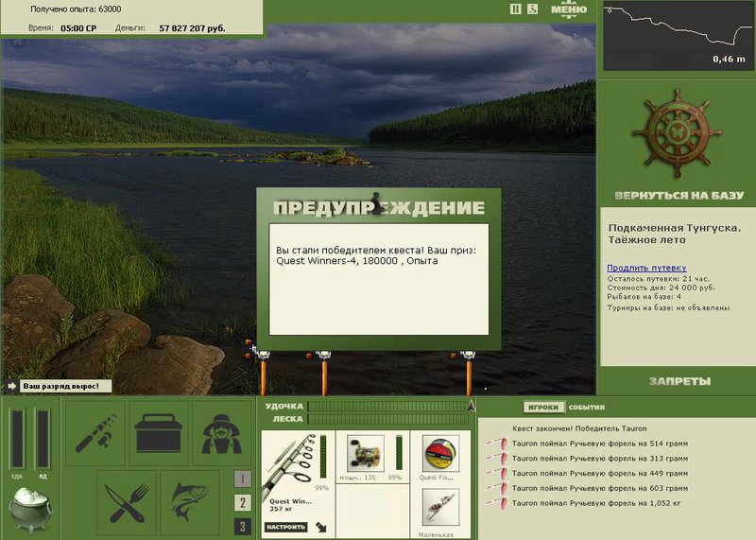Open the tackle box icon

click(x=158, y=433)
